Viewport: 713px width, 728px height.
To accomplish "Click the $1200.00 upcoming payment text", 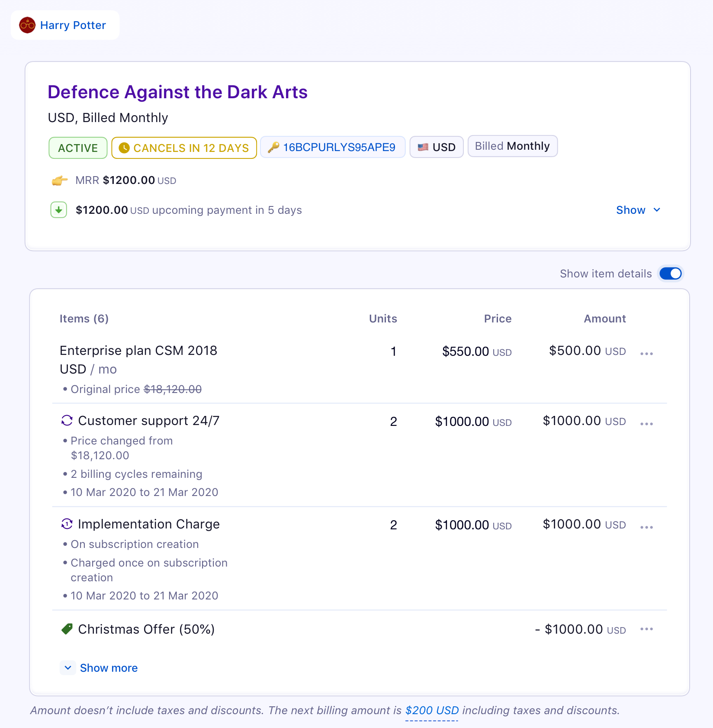I will pyautogui.click(x=189, y=210).
